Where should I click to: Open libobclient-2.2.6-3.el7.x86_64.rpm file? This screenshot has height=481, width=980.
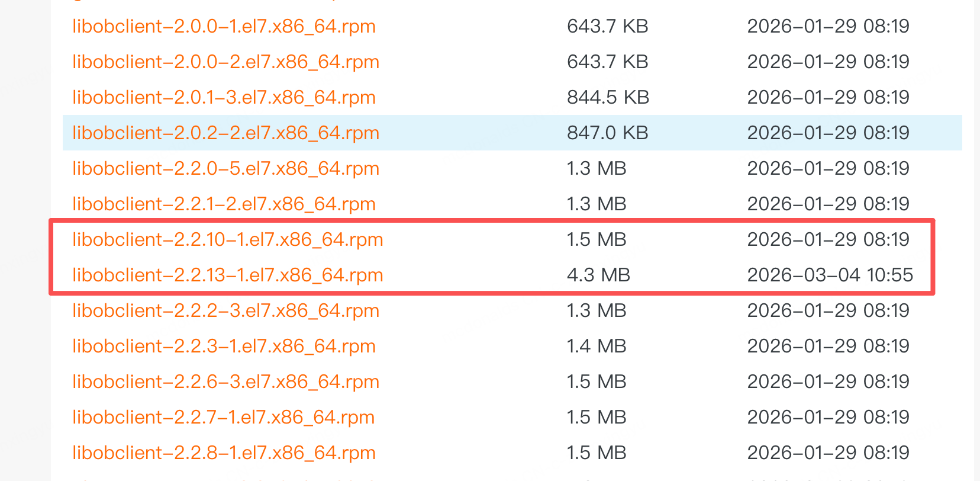225,381
